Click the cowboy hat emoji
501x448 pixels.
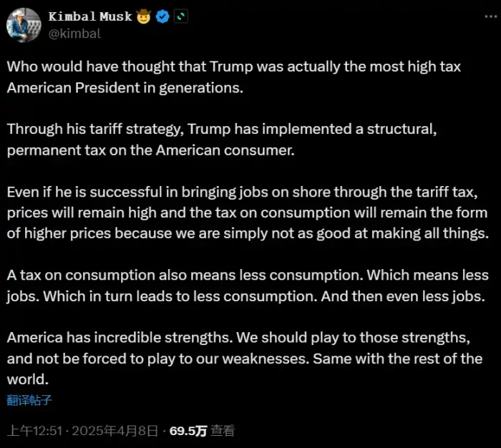[144, 16]
